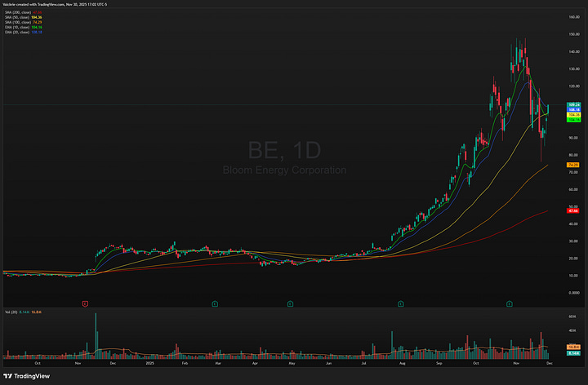Click the Aug label on time axis
This screenshot has width=588, height=385.
click(403, 363)
